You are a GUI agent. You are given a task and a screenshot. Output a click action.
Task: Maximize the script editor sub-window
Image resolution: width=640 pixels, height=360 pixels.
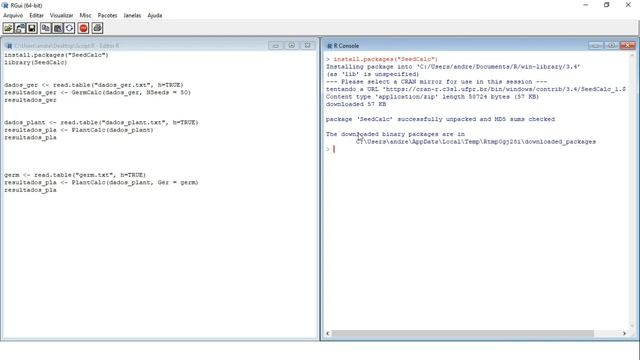click(x=291, y=45)
